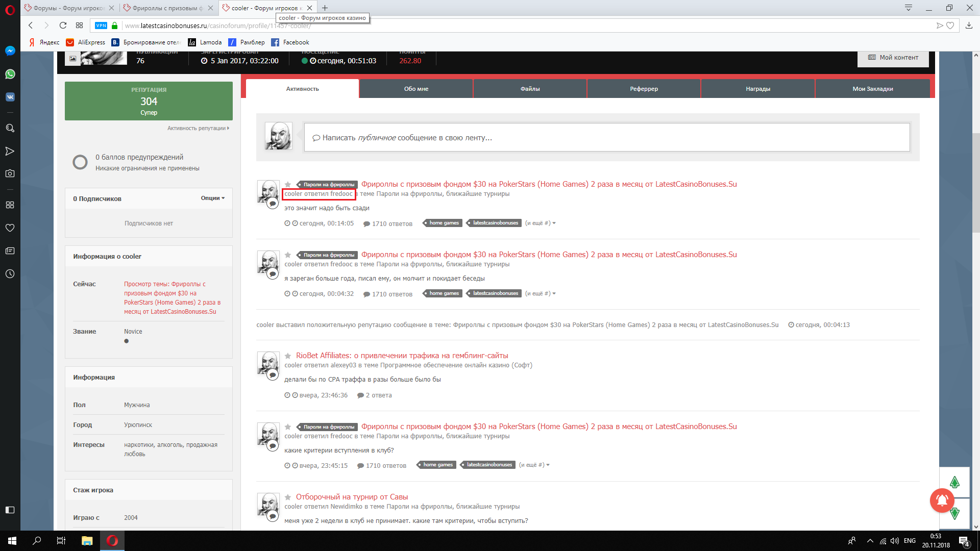Switch to Обо мне tab
Viewport: 980px width, 551px height.
tap(416, 89)
